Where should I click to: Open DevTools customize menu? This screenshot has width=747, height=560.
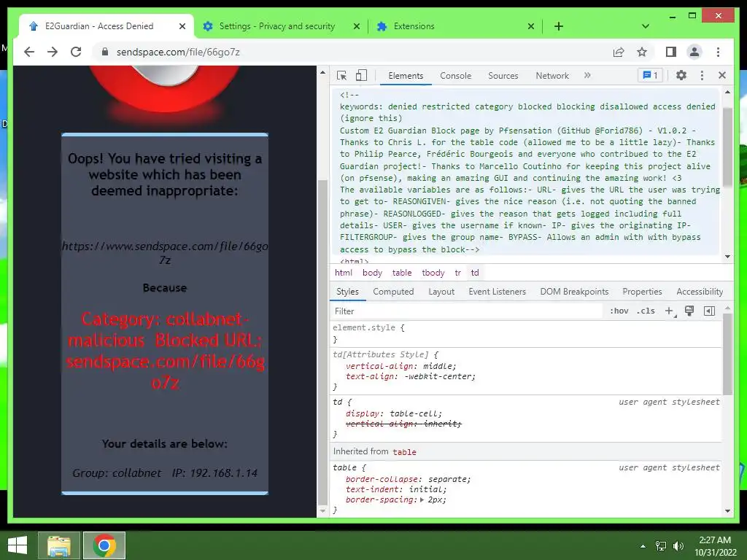pos(702,75)
